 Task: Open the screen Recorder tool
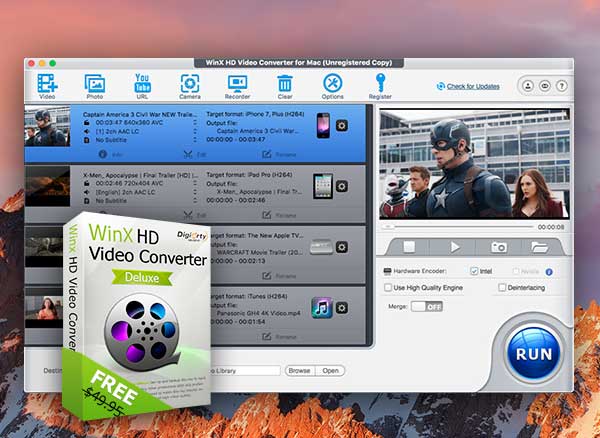pos(237,86)
